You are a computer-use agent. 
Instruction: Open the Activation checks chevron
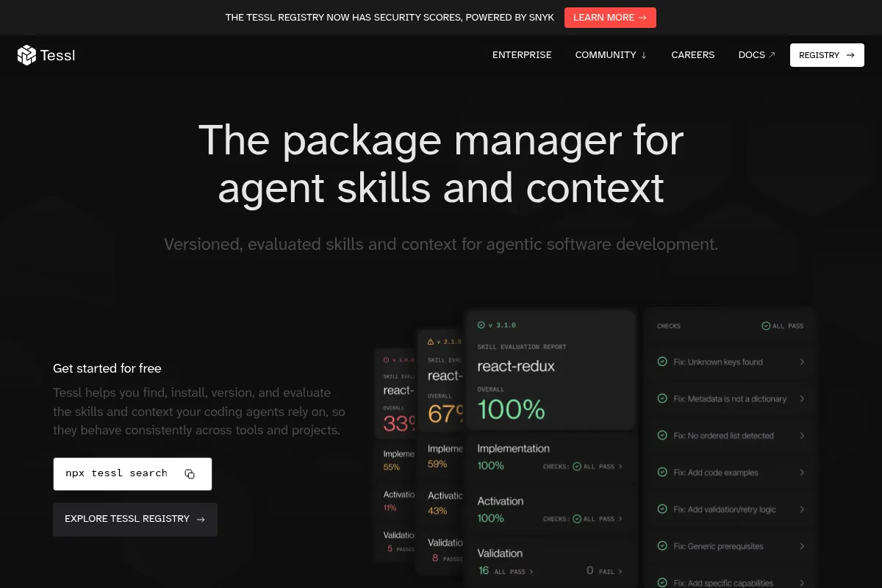[x=620, y=519]
